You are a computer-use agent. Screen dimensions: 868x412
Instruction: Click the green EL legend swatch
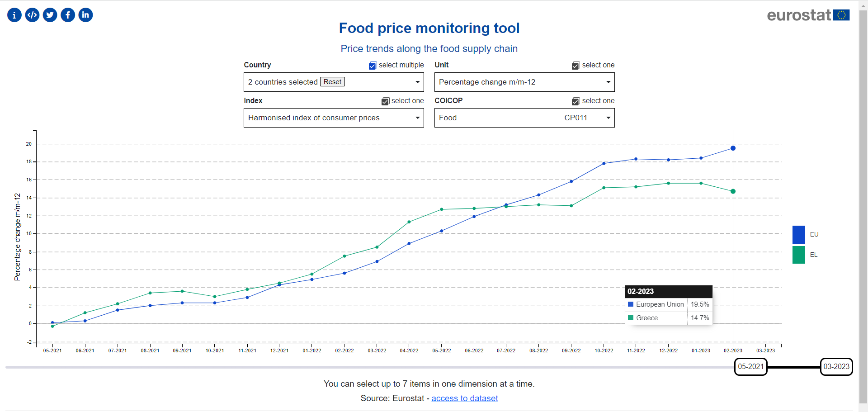[798, 255]
